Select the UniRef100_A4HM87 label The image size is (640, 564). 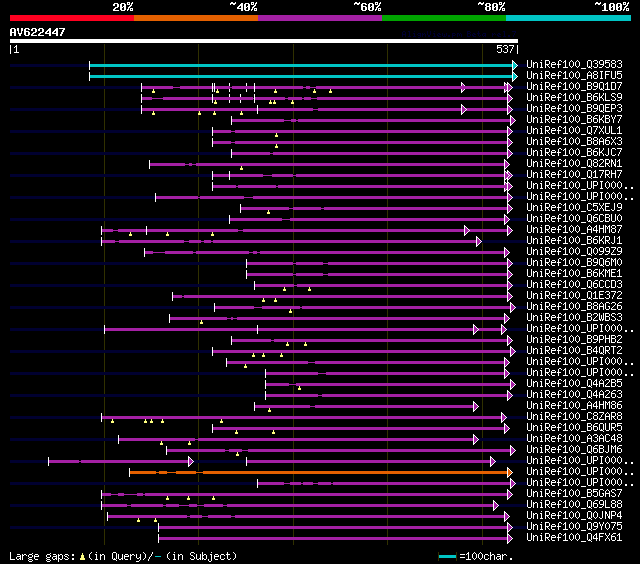tap(574, 230)
